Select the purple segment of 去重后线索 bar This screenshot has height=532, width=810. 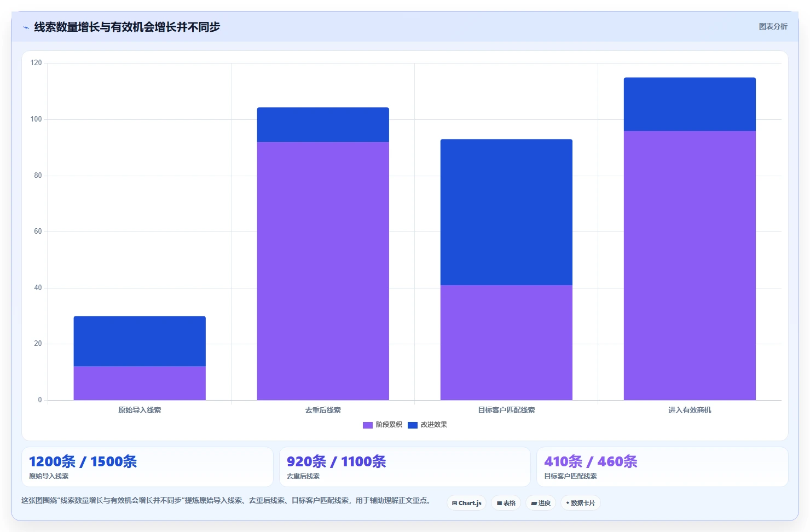coord(323,271)
